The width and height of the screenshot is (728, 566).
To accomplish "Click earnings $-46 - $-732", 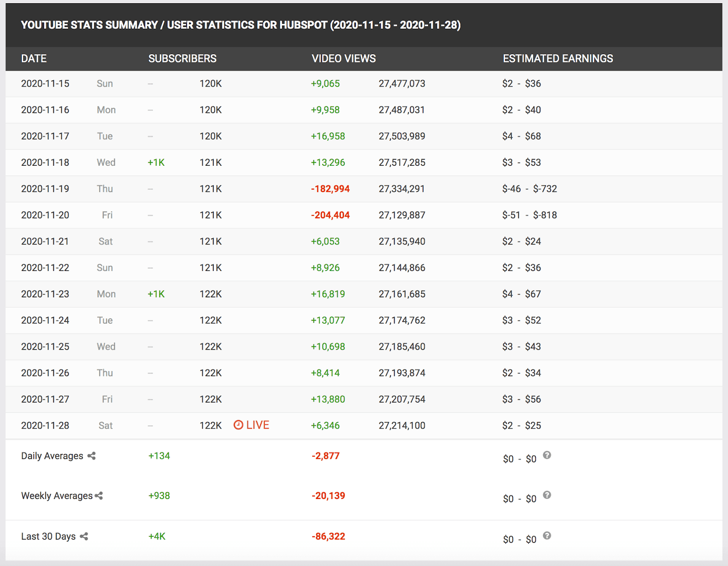I will (x=530, y=189).
